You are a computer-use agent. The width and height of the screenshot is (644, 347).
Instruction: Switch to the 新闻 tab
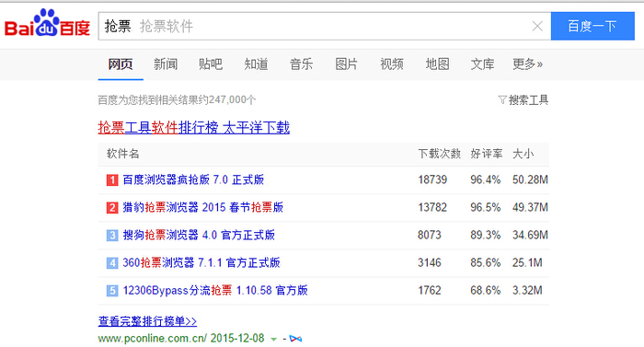click(x=166, y=64)
